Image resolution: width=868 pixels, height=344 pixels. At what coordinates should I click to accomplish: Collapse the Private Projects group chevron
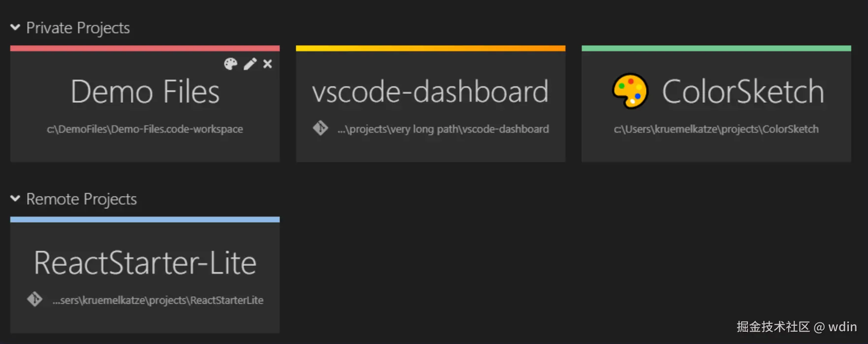pyautogui.click(x=15, y=28)
